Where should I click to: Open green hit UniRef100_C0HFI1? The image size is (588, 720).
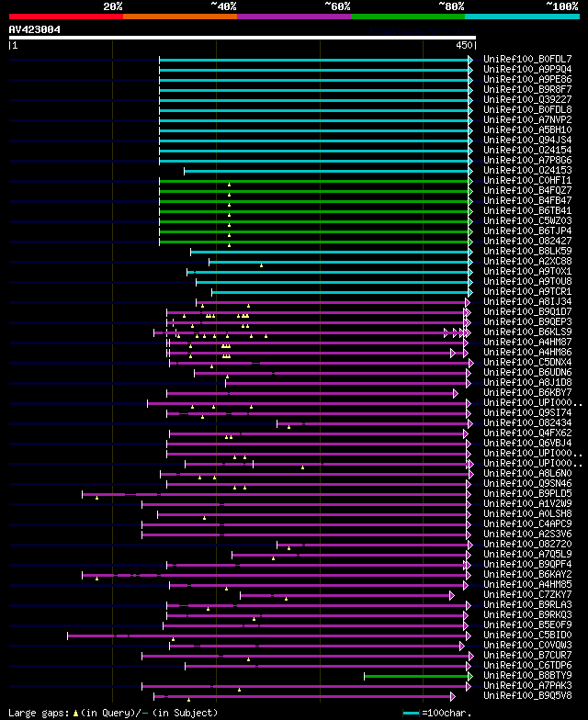pos(527,180)
